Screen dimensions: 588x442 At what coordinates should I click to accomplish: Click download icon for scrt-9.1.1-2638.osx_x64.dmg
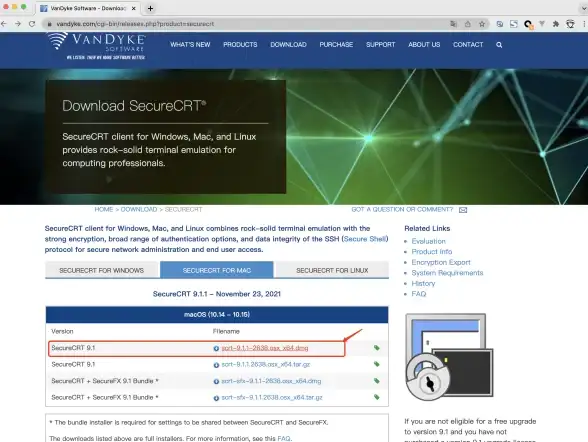pyautogui.click(x=216, y=348)
